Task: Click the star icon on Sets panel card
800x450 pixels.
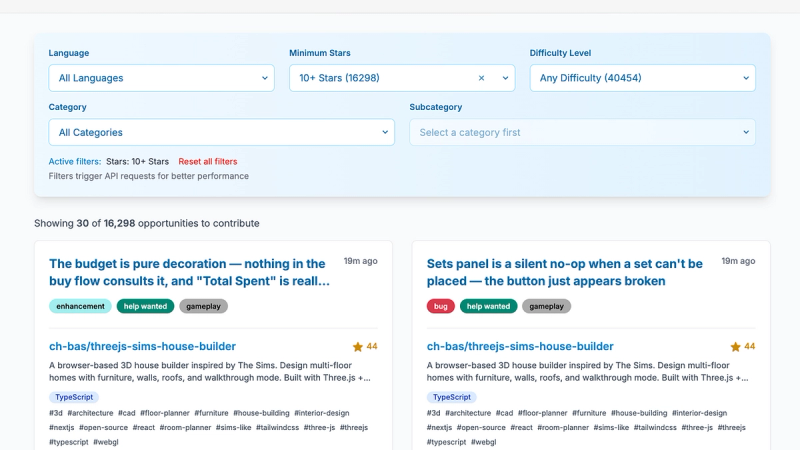Action: pyautogui.click(x=735, y=347)
